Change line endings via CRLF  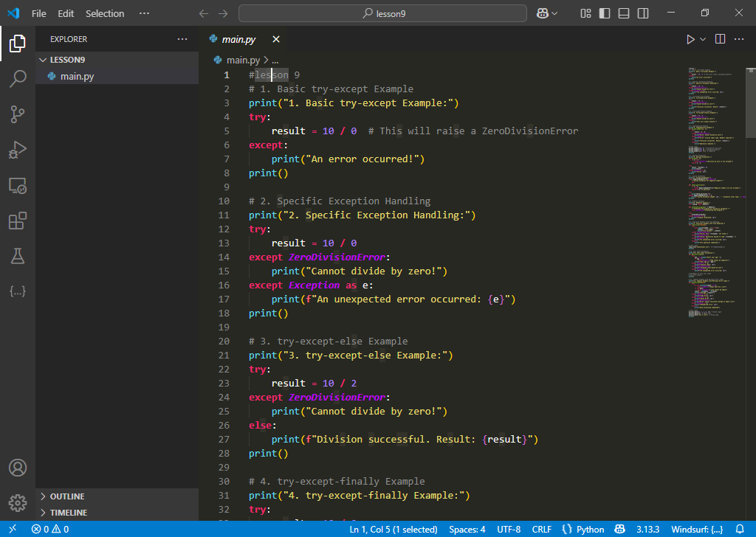pos(541,529)
